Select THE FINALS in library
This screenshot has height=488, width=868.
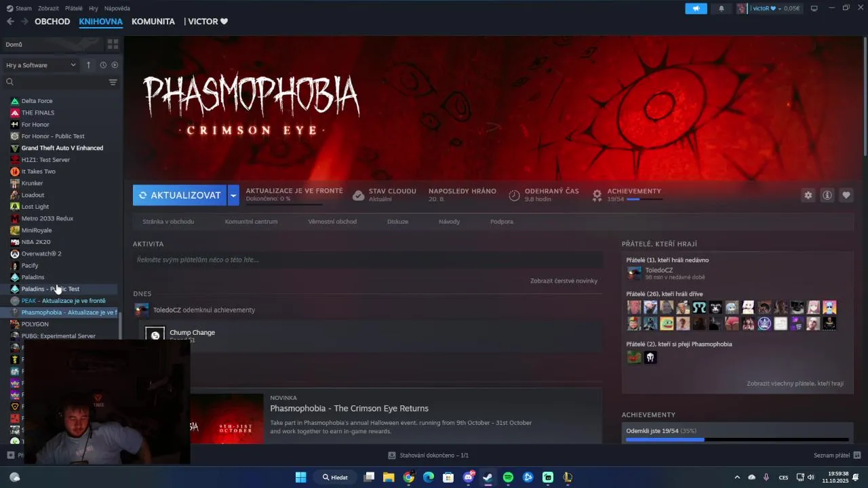pyautogui.click(x=37, y=113)
